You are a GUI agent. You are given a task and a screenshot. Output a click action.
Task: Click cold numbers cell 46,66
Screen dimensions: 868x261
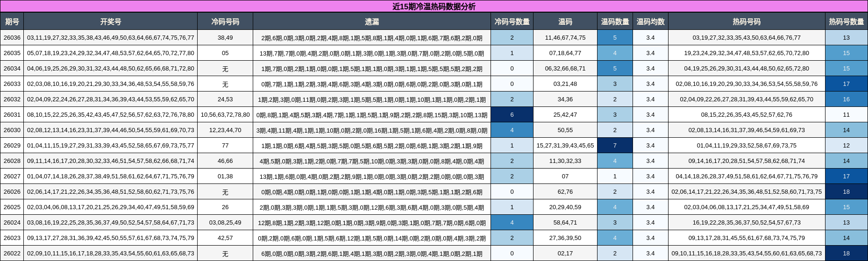[x=225, y=161]
